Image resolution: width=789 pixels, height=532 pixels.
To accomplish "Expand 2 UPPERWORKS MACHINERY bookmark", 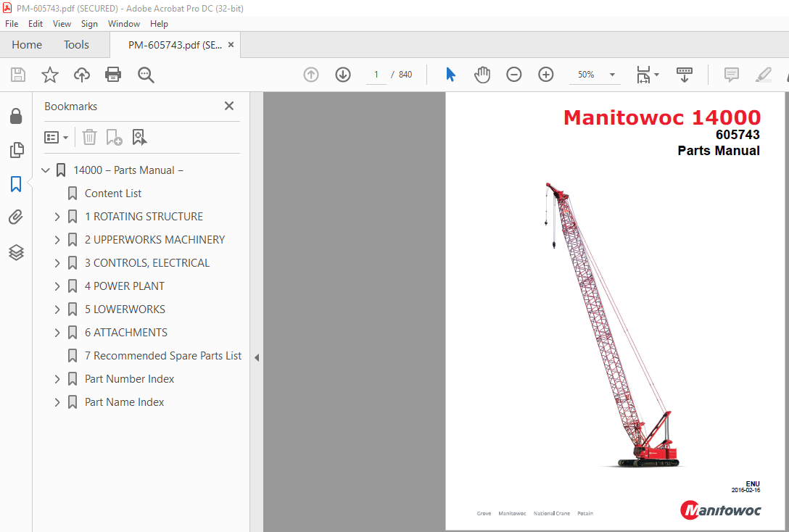I will pyautogui.click(x=57, y=240).
